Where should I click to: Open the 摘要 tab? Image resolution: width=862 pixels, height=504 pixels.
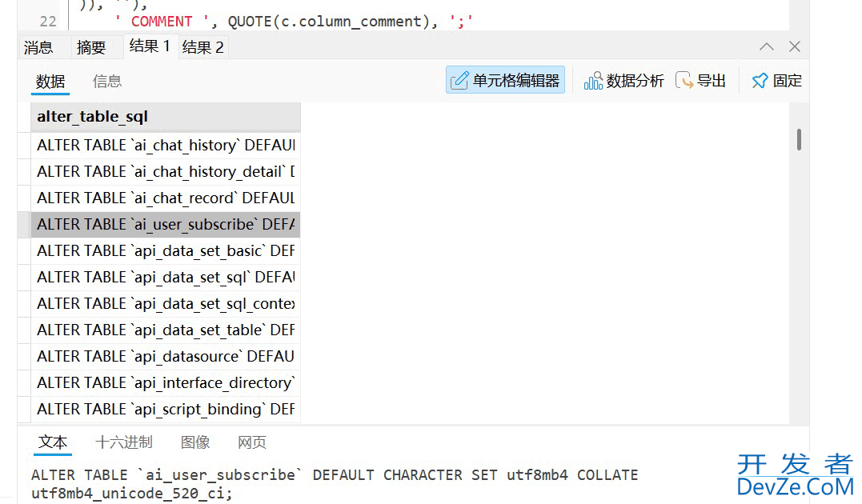click(91, 48)
